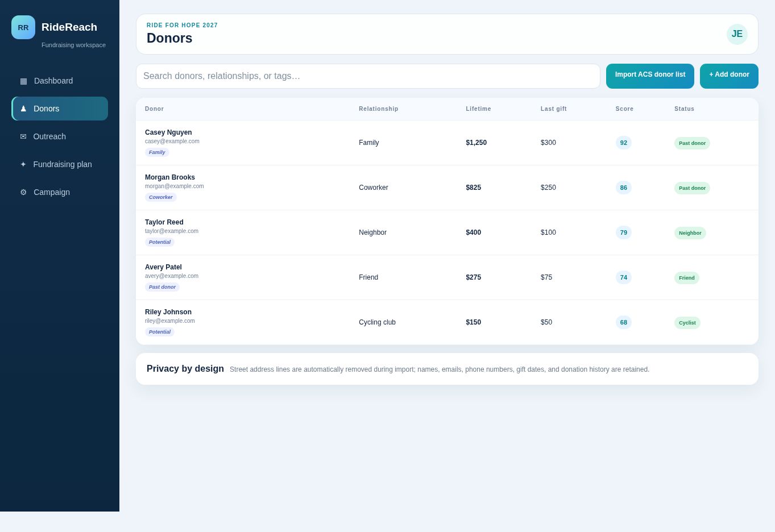Click the Donors person icon
This screenshot has height=532, width=775.
pos(23,109)
